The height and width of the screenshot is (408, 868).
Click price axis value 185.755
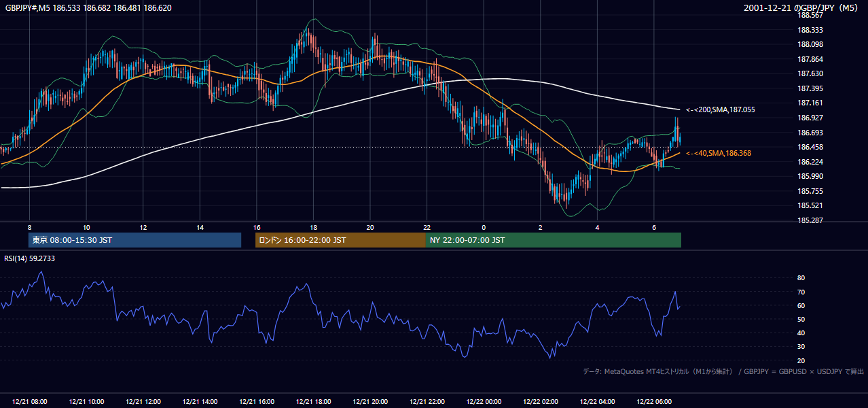(x=810, y=191)
